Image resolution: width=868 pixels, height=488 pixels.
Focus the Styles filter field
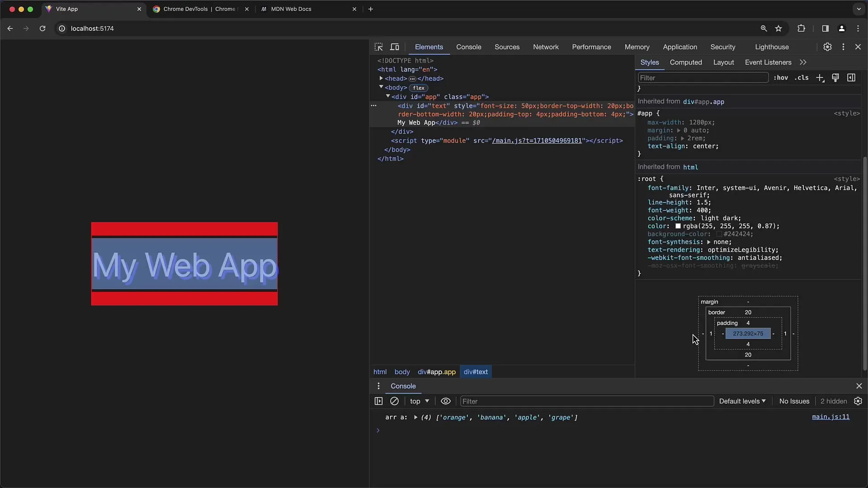pyautogui.click(x=703, y=78)
